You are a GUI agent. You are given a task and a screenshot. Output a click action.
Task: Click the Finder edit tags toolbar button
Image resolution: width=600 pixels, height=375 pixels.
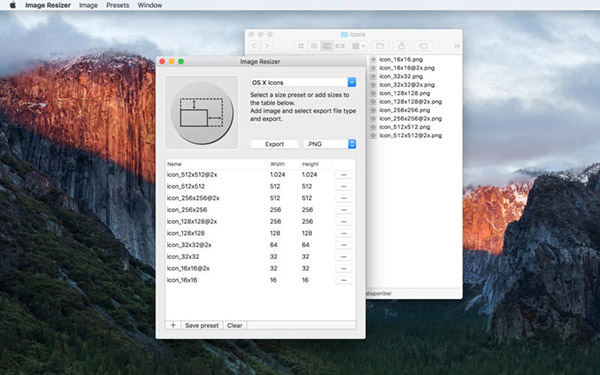(x=423, y=46)
